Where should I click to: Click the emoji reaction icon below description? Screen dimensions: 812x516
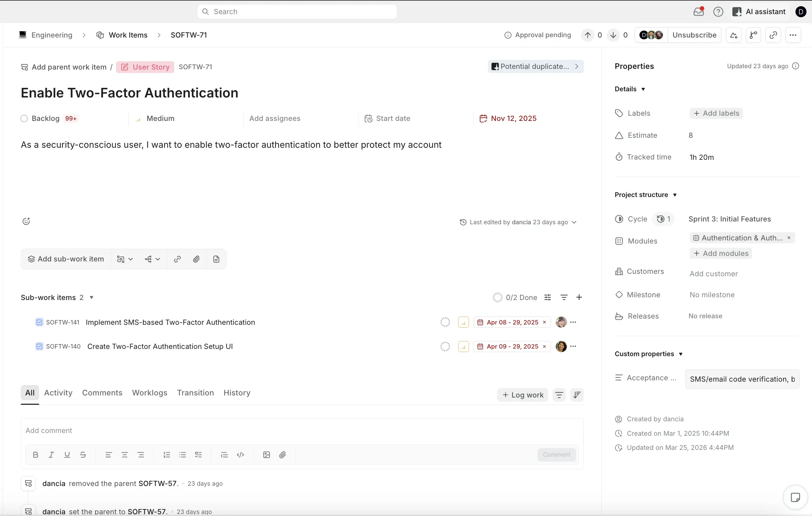point(26,221)
